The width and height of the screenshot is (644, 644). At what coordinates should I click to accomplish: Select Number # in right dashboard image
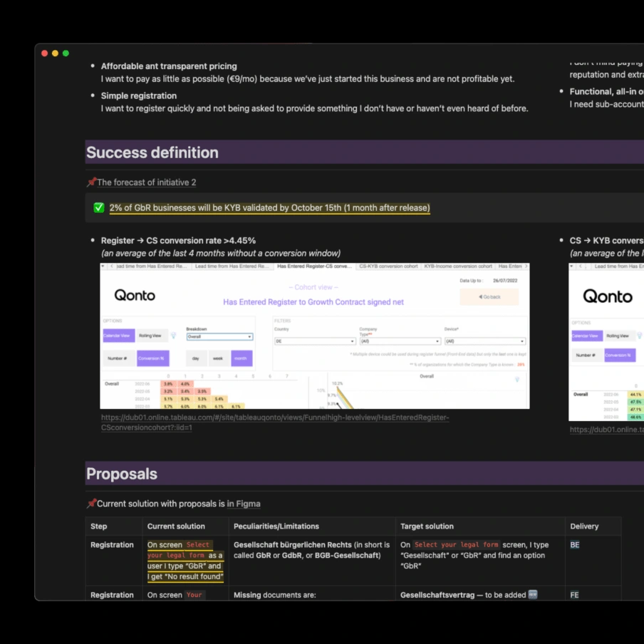pyautogui.click(x=586, y=355)
